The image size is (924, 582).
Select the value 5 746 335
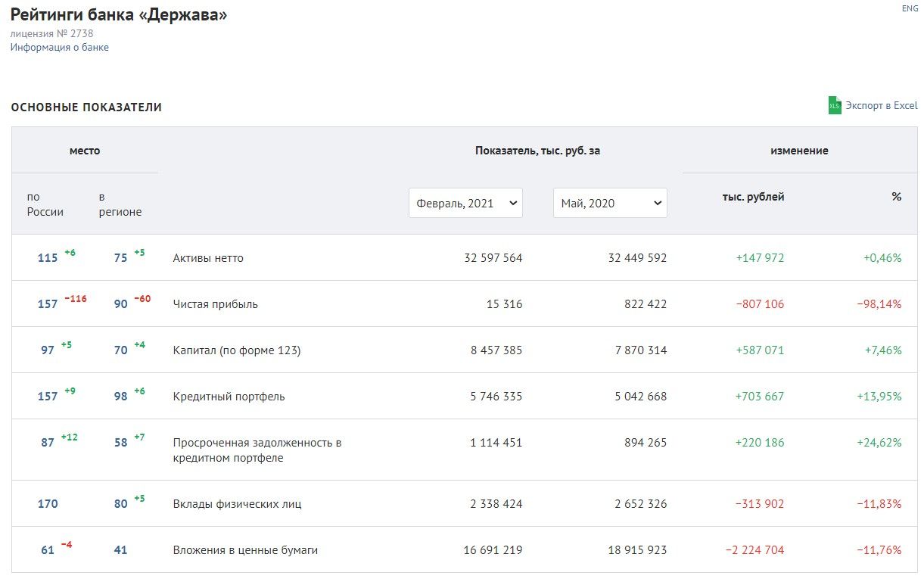(x=496, y=397)
